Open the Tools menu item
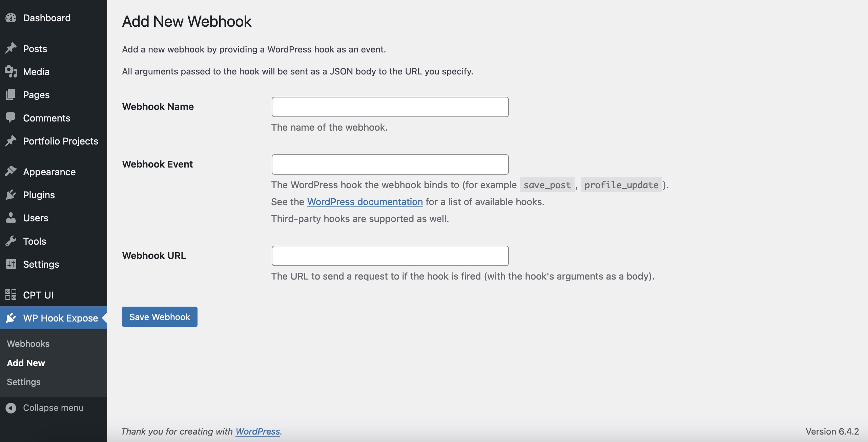 click(54, 241)
